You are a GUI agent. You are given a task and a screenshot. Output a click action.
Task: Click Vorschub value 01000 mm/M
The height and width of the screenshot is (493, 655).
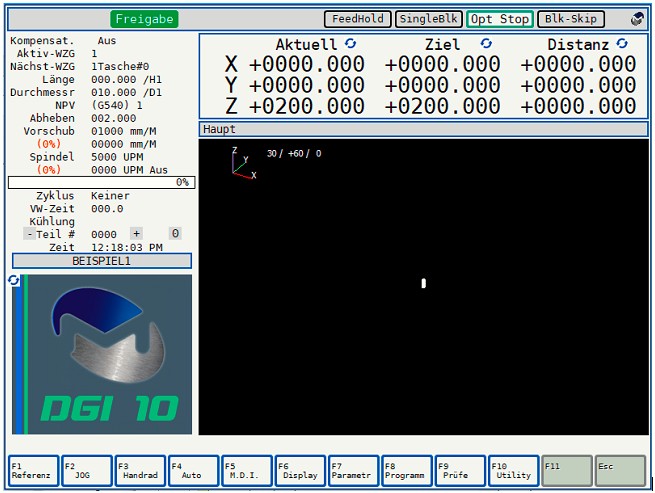point(124,131)
